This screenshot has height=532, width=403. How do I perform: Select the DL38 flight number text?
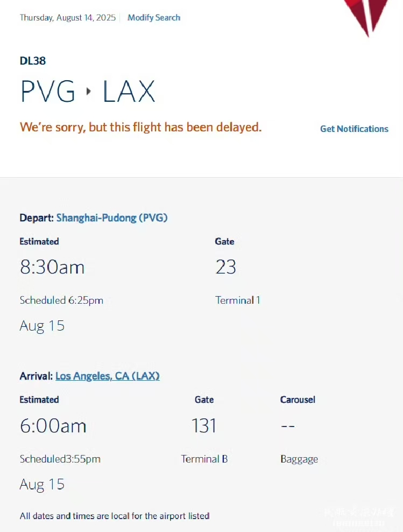(x=33, y=61)
